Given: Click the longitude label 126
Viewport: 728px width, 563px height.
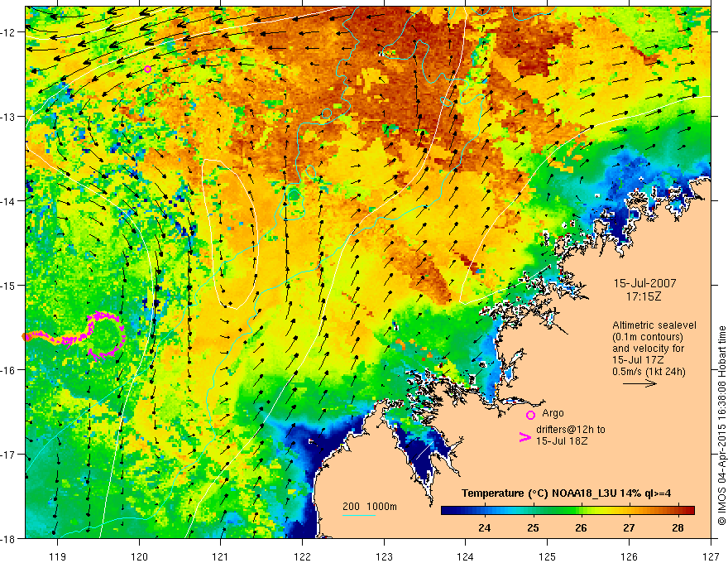Looking at the screenshot, I should [629, 556].
